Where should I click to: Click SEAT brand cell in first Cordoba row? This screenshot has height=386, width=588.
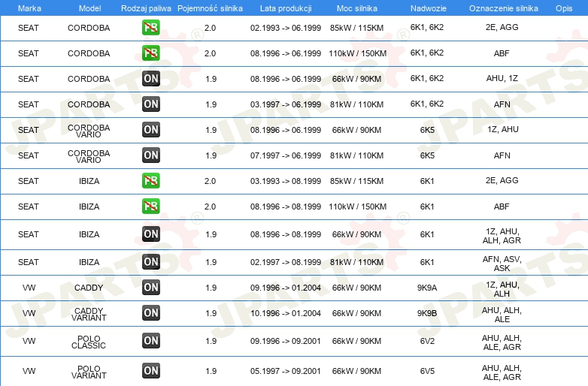29,28
